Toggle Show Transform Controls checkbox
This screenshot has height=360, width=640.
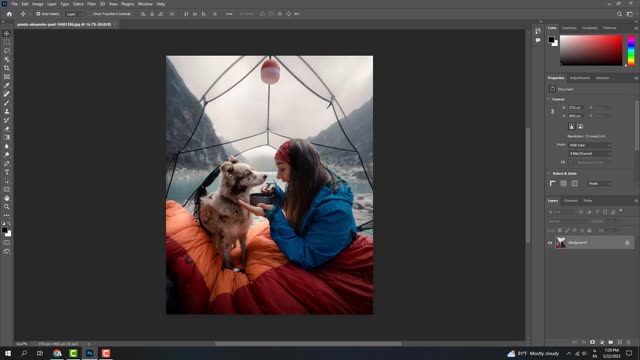point(90,14)
